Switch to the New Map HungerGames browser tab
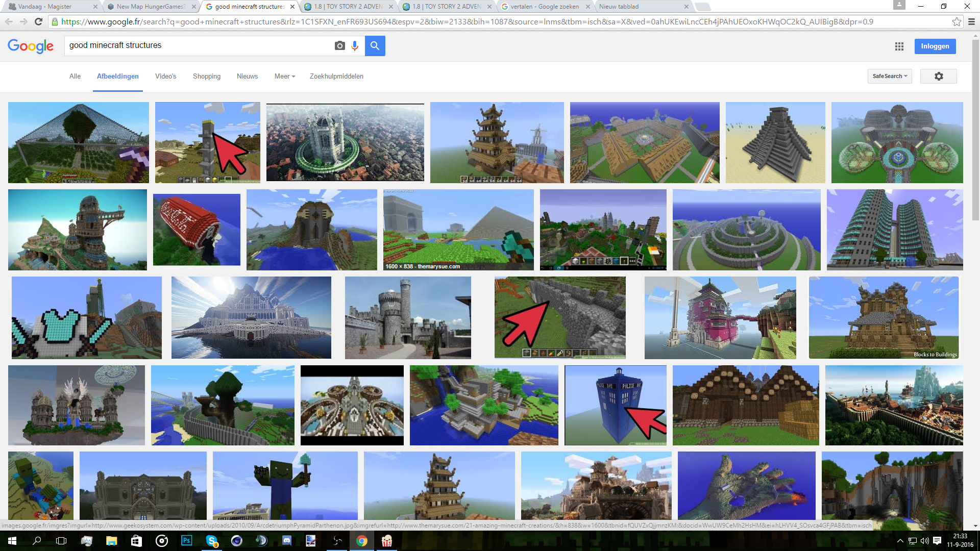Viewport: 980px width, 551px height. tap(151, 7)
